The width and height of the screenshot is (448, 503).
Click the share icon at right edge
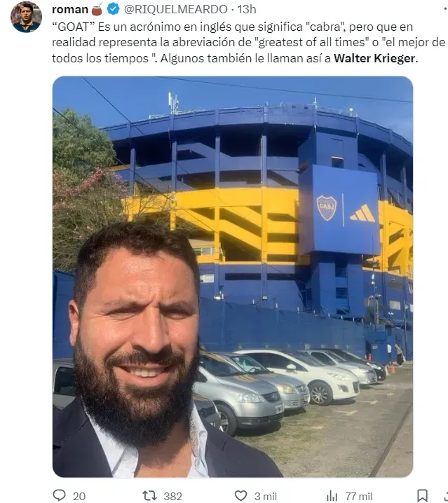(x=446, y=495)
